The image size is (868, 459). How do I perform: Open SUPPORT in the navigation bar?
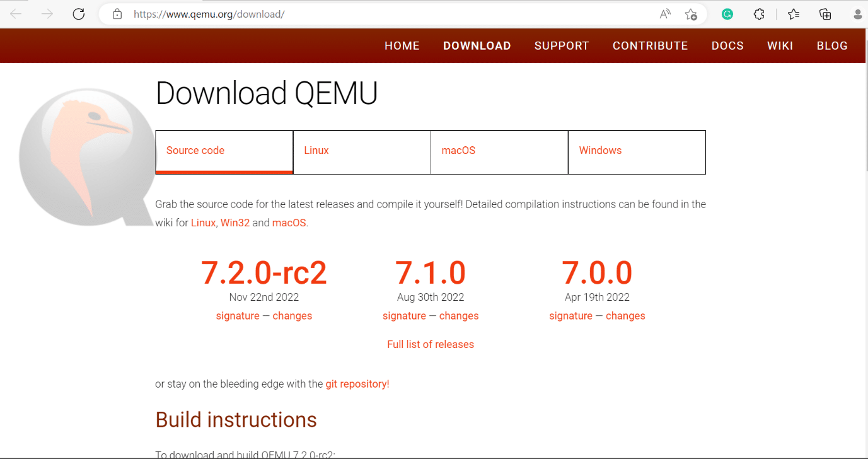pos(562,46)
